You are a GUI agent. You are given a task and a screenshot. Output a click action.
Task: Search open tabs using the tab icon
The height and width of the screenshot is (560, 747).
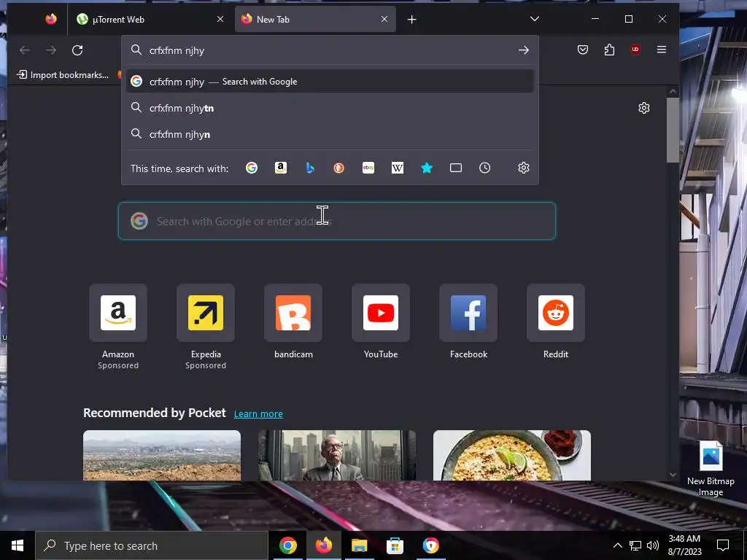coord(456,168)
